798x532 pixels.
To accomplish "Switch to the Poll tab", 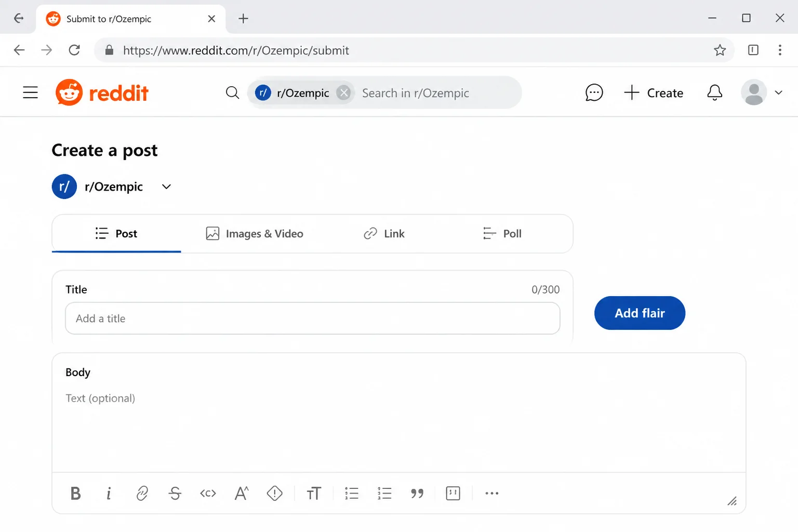I will pyautogui.click(x=502, y=233).
